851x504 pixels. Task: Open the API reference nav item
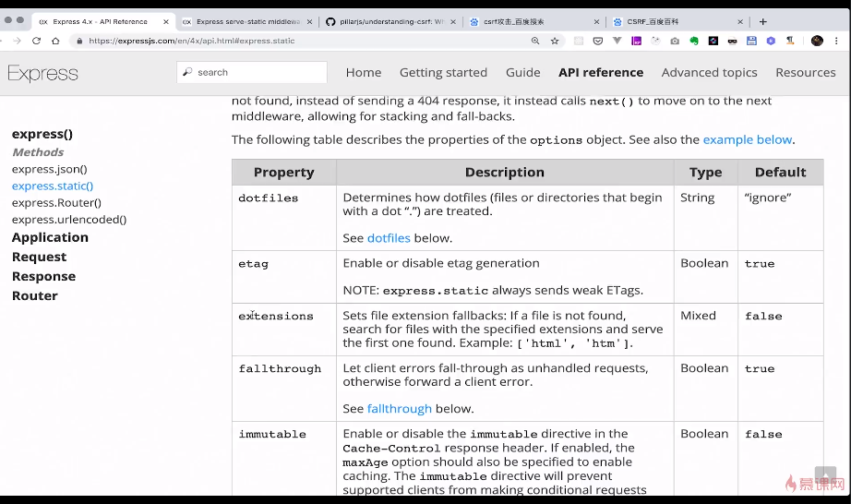tap(601, 72)
